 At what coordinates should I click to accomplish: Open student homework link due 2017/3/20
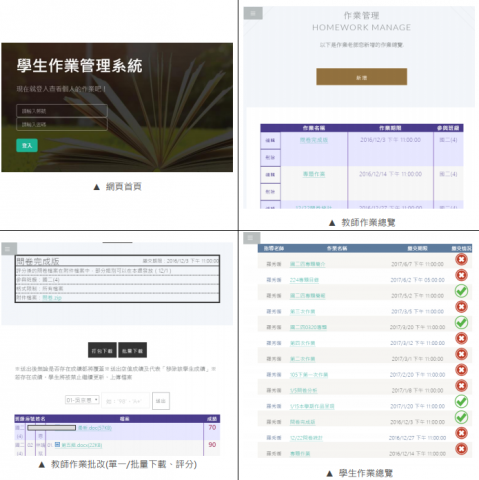[x=308, y=327]
